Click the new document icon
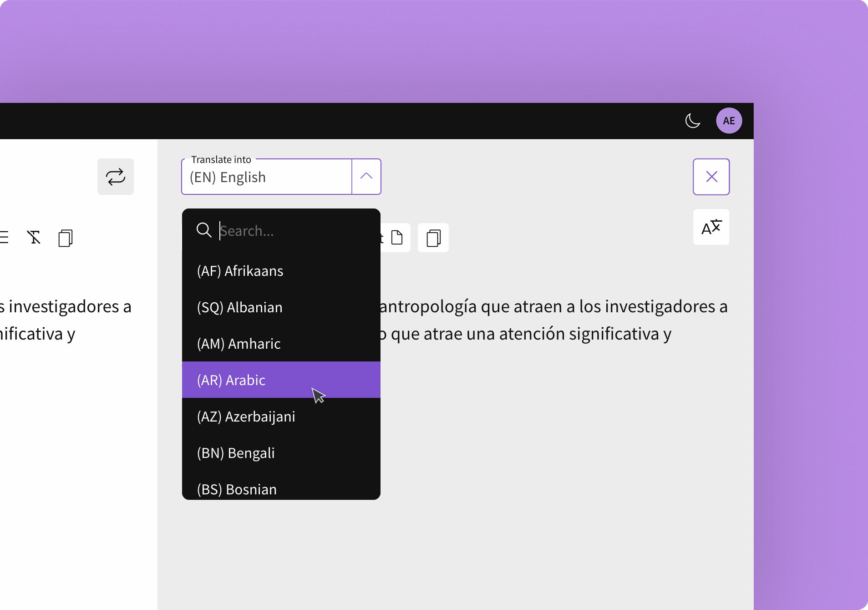This screenshot has width=868, height=610. [396, 237]
